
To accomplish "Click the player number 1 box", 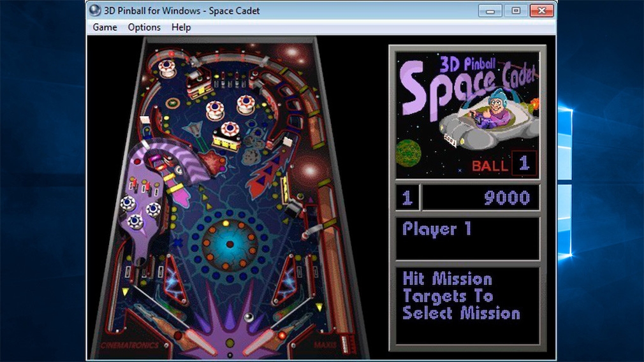I will (407, 198).
